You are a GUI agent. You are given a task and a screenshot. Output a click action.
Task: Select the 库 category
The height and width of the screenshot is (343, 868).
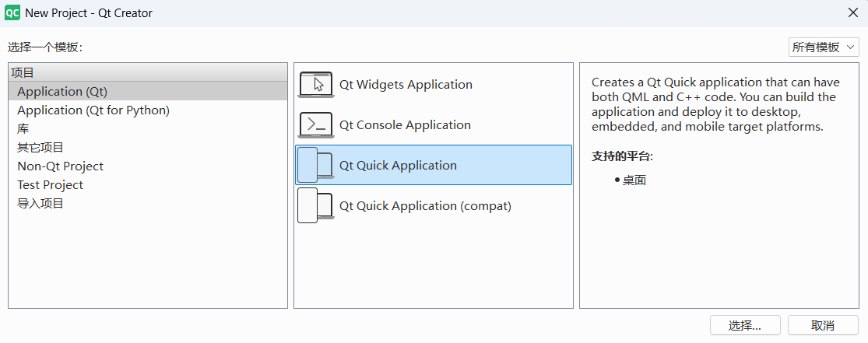pos(23,129)
